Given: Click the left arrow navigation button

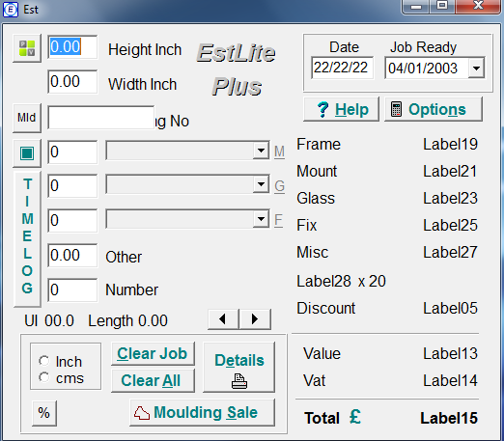Looking at the screenshot, I should (223, 319).
